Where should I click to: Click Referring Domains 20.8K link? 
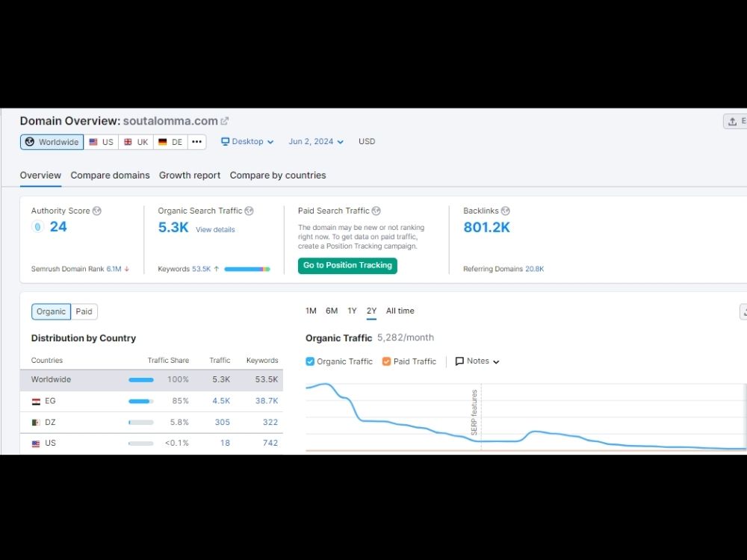pyautogui.click(x=535, y=269)
